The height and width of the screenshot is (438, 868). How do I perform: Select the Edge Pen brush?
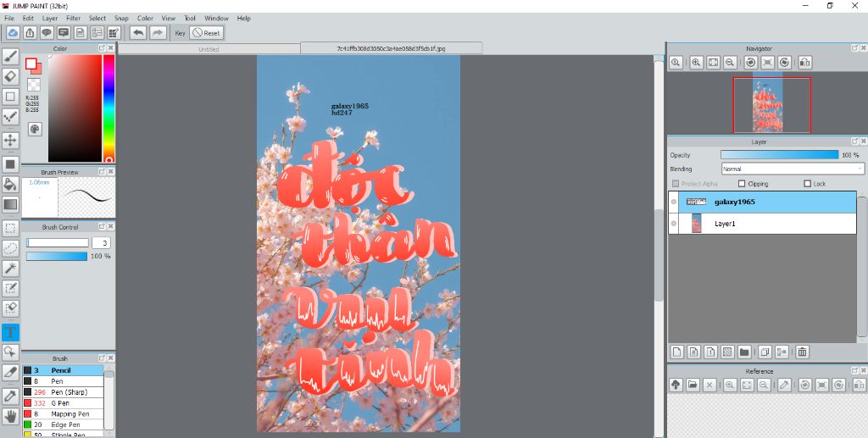63,424
